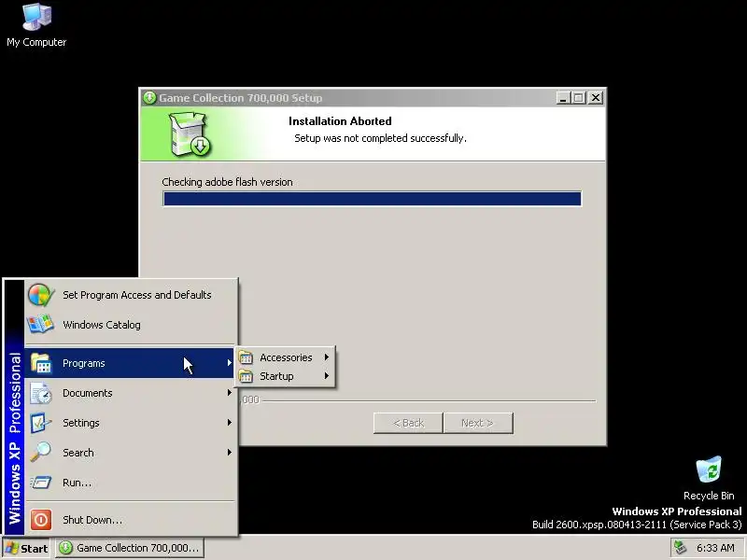This screenshot has width=747, height=560.
Task: Open the Run... menu entry
Action: coord(130,483)
